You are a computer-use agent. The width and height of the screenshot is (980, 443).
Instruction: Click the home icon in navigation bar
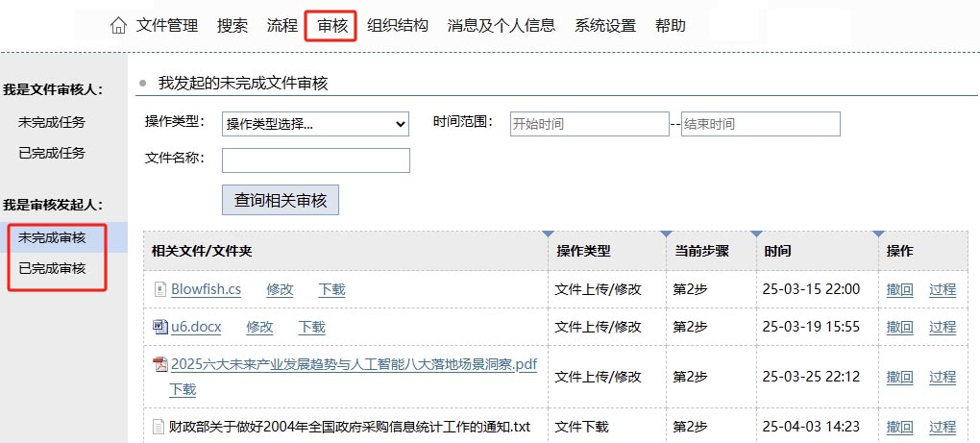tap(118, 26)
